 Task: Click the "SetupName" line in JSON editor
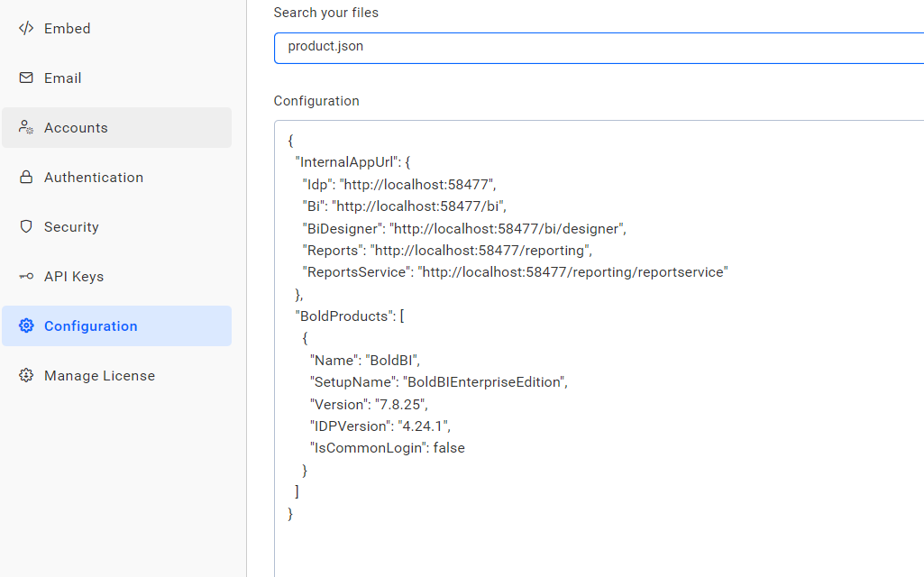coord(439,382)
